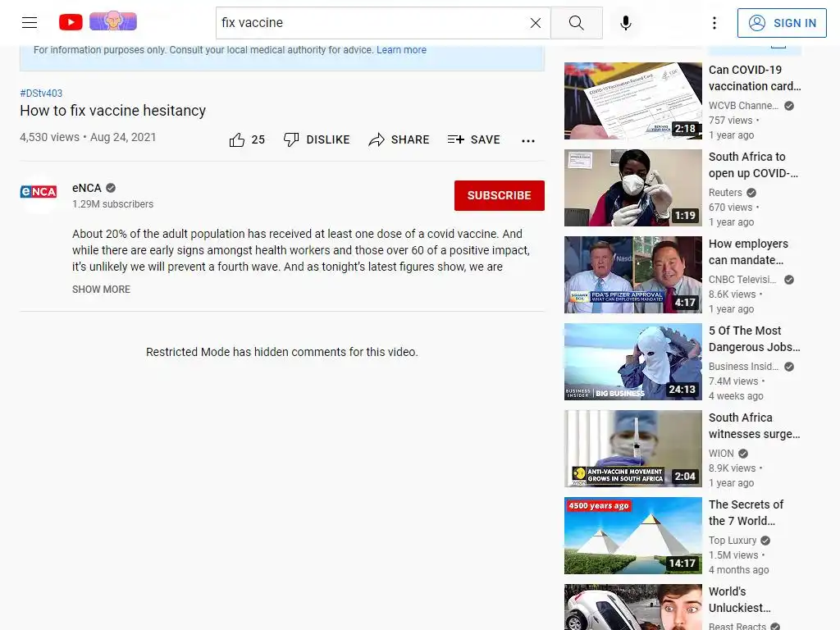The height and width of the screenshot is (630, 840).
Task: Save video to playlist
Action: [473, 139]
